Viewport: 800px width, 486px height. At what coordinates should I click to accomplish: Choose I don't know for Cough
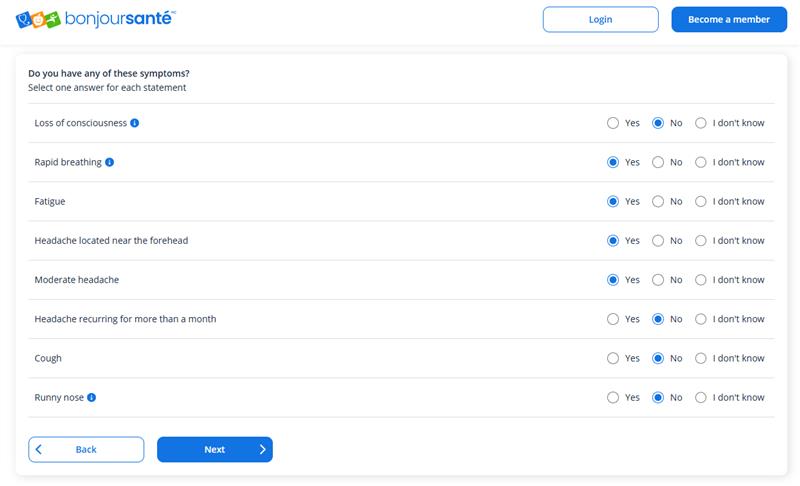701,358
